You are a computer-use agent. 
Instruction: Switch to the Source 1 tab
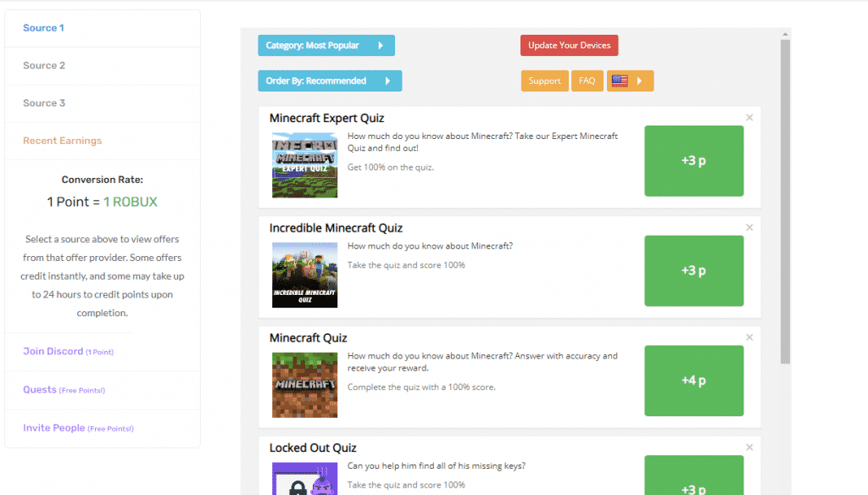pyautogui.click(x=44, y=28)
